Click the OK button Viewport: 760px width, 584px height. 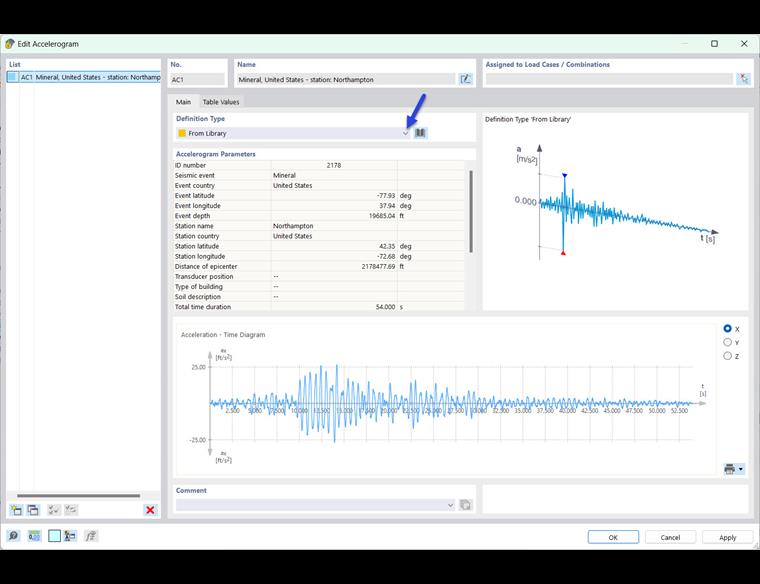[613, 537]
